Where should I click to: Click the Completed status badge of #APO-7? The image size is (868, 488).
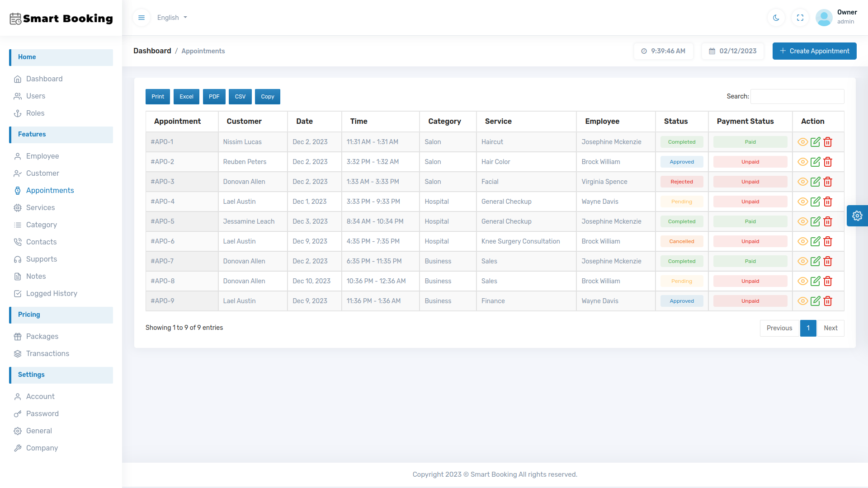pyautogui.click(x=681, y=261)
